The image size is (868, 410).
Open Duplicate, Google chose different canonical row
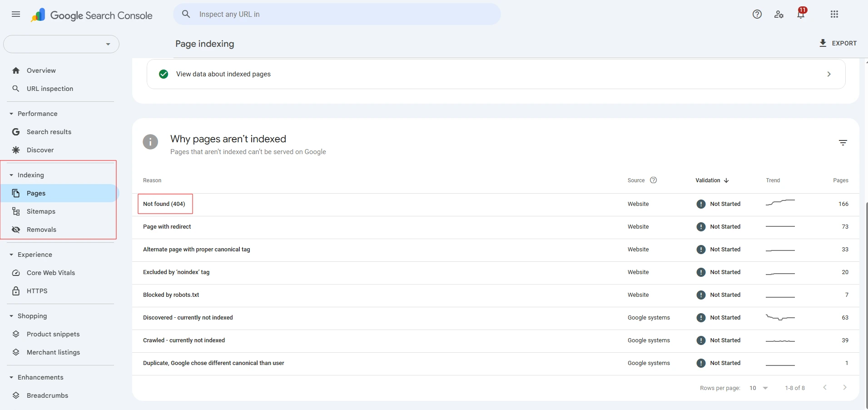click(x=496, y=363)
